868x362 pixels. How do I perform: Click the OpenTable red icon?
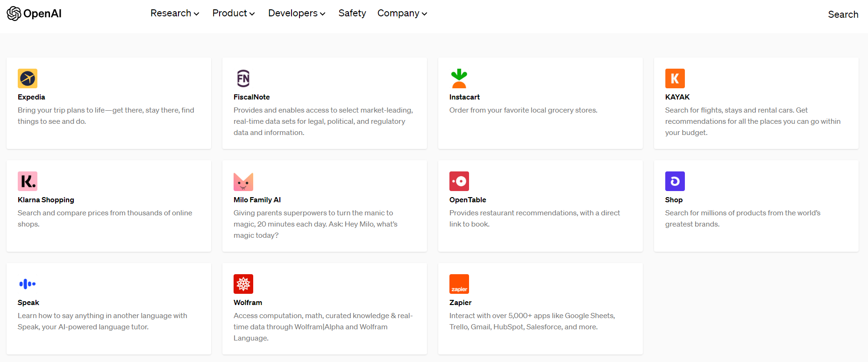[459, 181]
